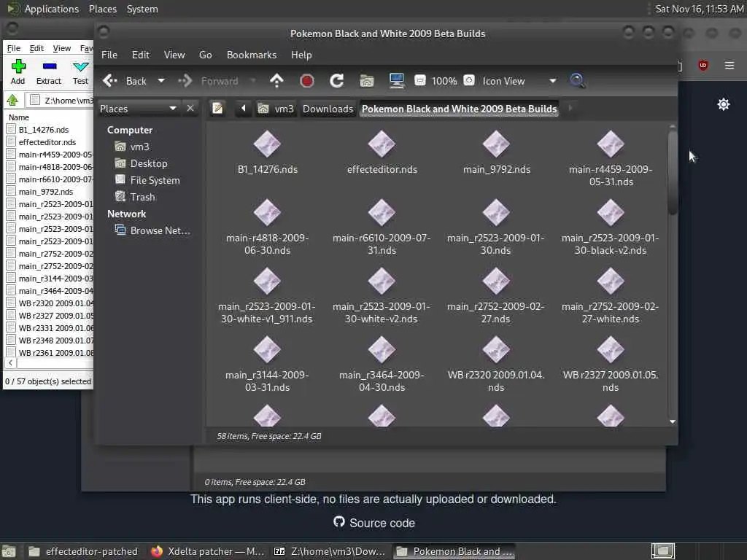Open Source code link on webpage
This screenshot has width=747, height=560.
tap(374, 522)
